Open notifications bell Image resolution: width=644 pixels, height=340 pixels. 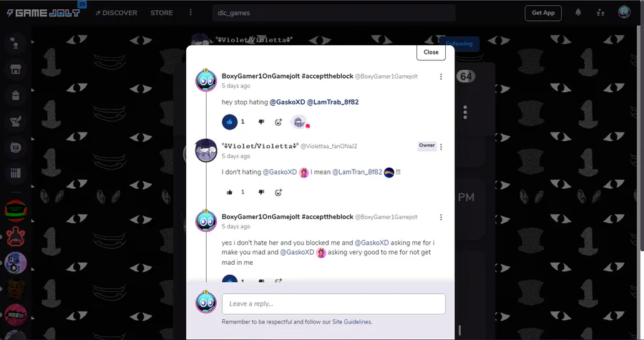coord(578,12)
